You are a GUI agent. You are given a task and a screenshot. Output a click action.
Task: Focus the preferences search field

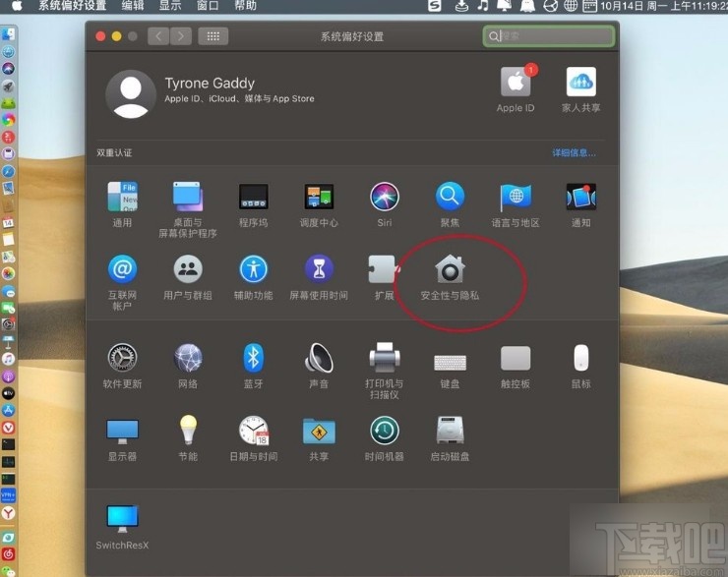pos(549,36)
